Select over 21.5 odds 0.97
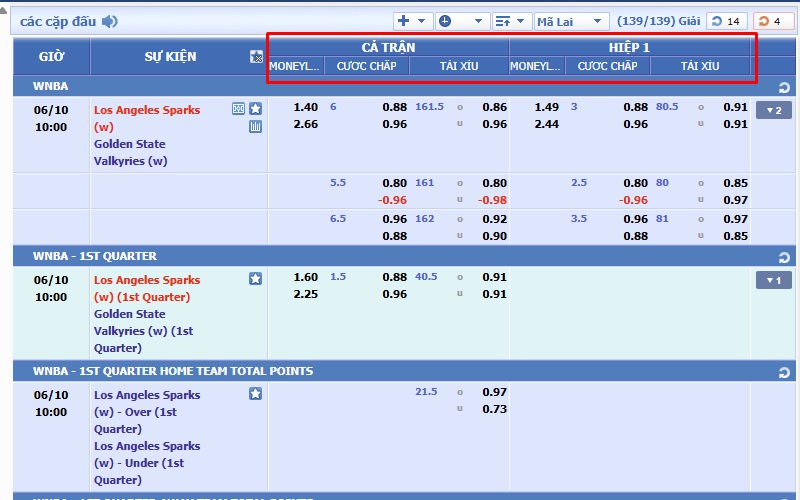This screenshot has width=800, height=500. 494,392
